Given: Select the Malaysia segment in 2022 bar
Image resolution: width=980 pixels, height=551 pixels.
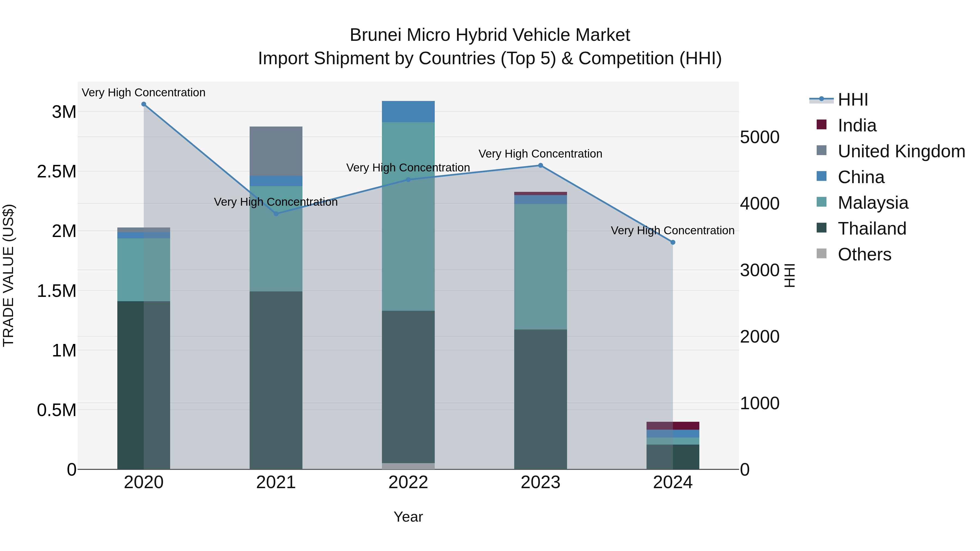Looking at the screenshot, I should coord(408,217).
